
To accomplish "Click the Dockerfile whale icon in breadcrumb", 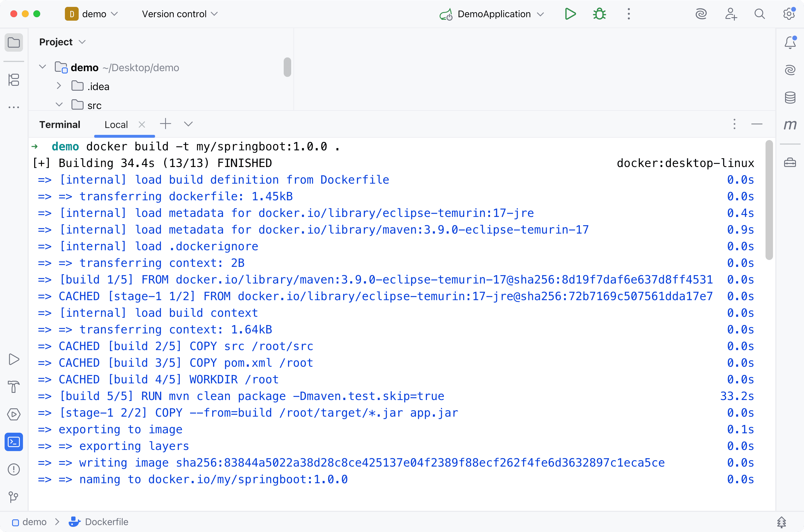I will (75, 522).
